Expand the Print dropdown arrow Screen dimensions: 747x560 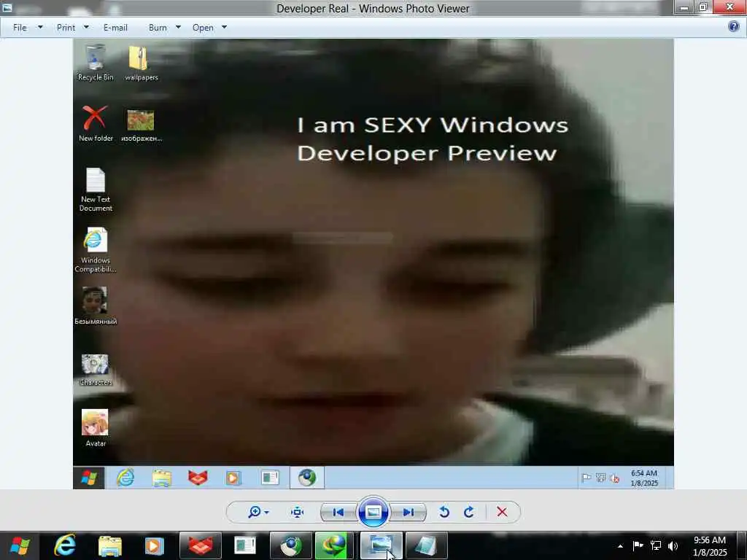[x=86, y=27]
